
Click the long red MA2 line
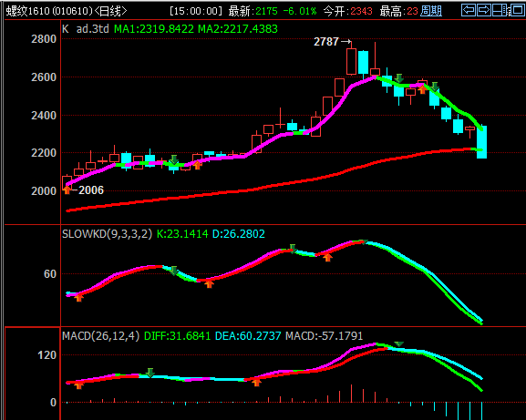coord(270,187)
